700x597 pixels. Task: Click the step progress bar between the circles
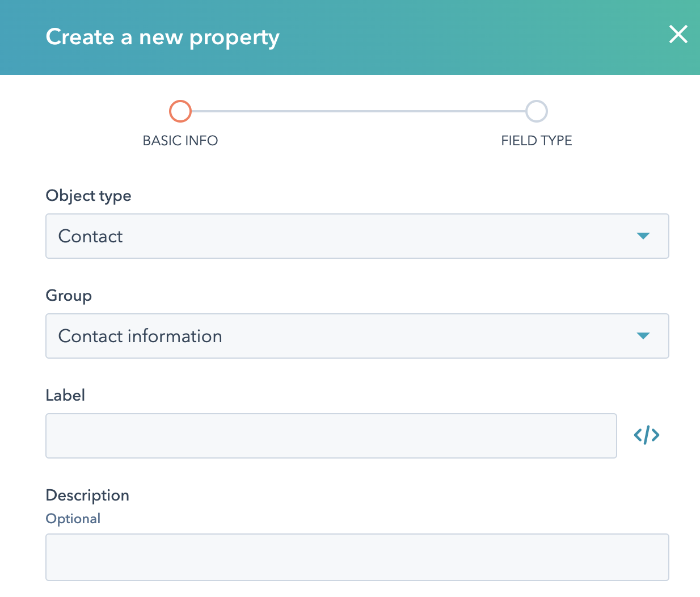(x=357, y=111)
